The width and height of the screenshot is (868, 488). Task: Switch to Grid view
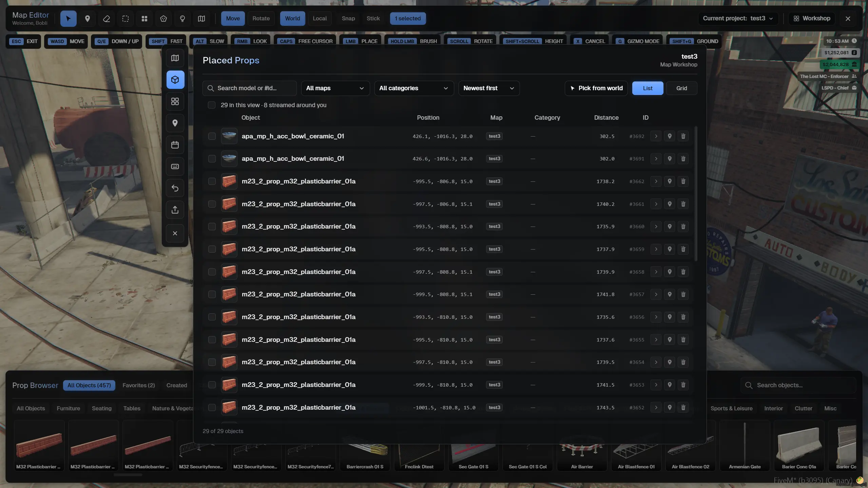681,88
